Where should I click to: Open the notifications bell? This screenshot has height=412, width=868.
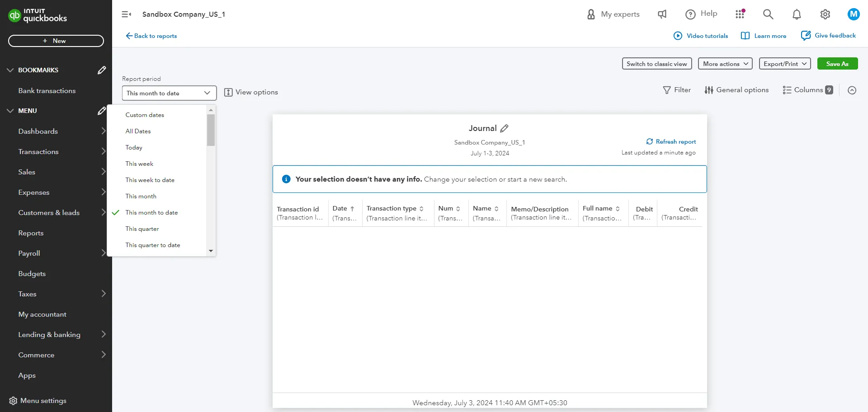[x=797, y=14]
